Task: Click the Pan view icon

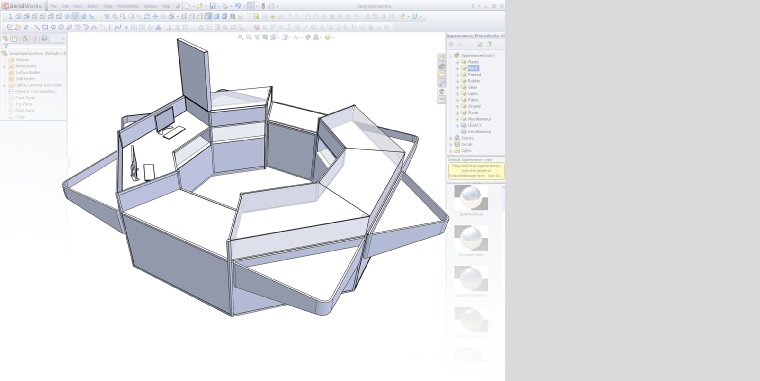Action: (155, 16)
